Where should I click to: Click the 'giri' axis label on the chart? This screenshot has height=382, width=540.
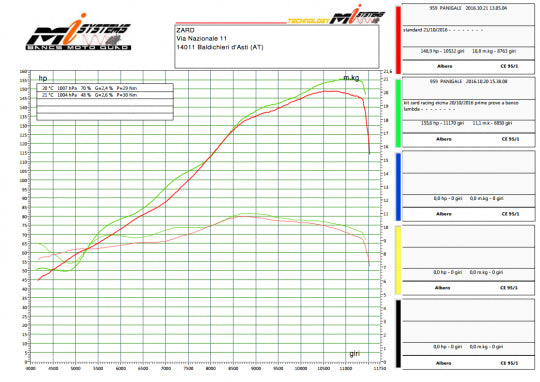tap(355, 354)
